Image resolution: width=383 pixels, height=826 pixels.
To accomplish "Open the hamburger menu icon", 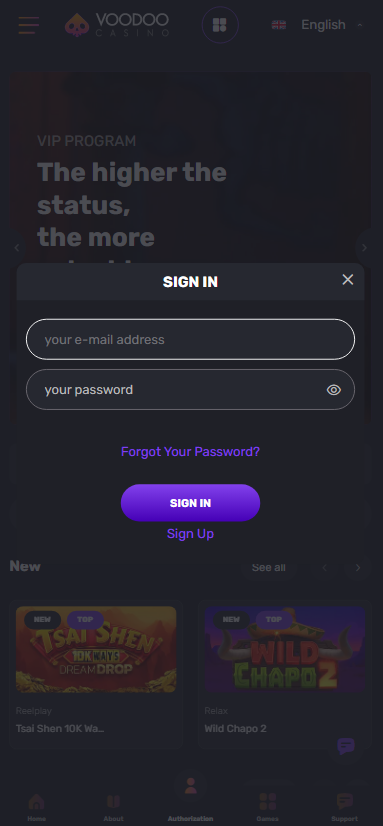I will 28,25.
